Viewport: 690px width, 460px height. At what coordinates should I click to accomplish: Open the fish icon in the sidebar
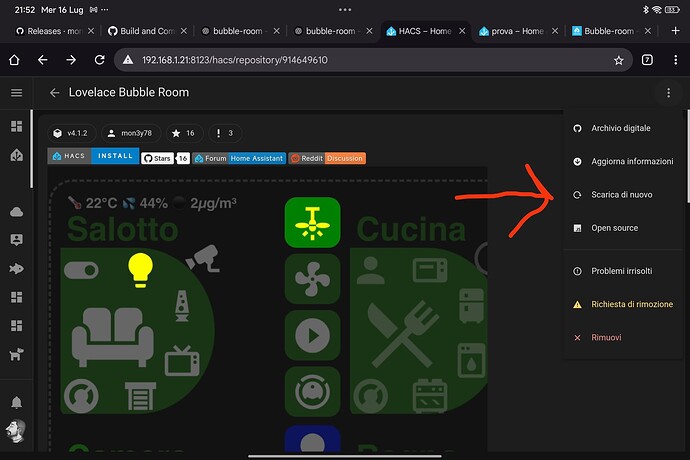[x=17, y=269]
